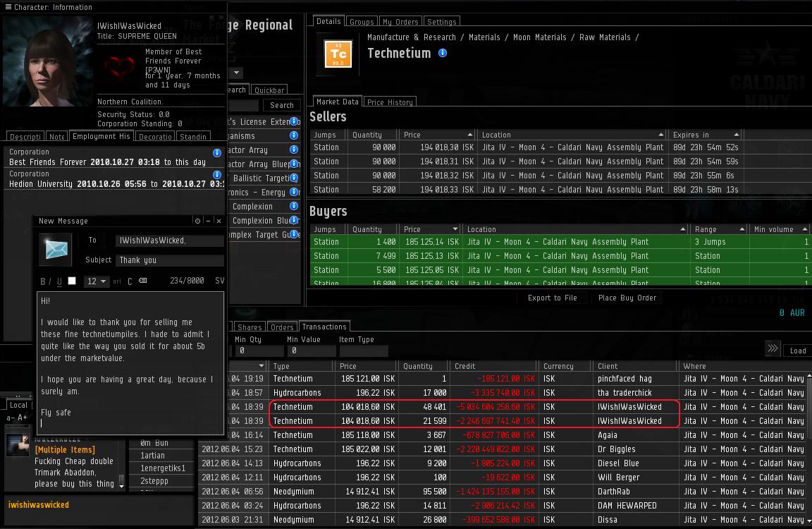The height and width of the screenshot is (529, 812).
Task: Sort Sellers by Price column arrow
Action: [469, 135]
